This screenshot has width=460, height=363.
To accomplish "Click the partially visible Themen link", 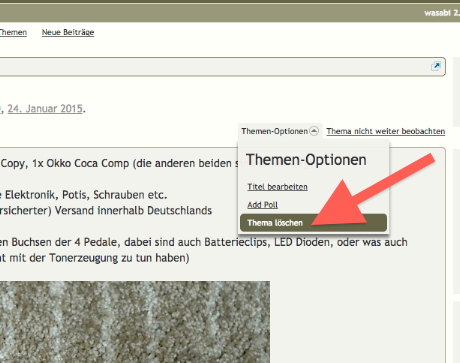I will (13, 32).
